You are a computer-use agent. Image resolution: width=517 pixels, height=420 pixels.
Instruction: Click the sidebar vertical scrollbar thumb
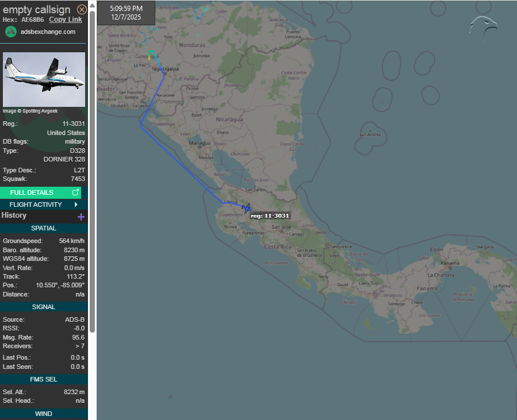point(93,171)
